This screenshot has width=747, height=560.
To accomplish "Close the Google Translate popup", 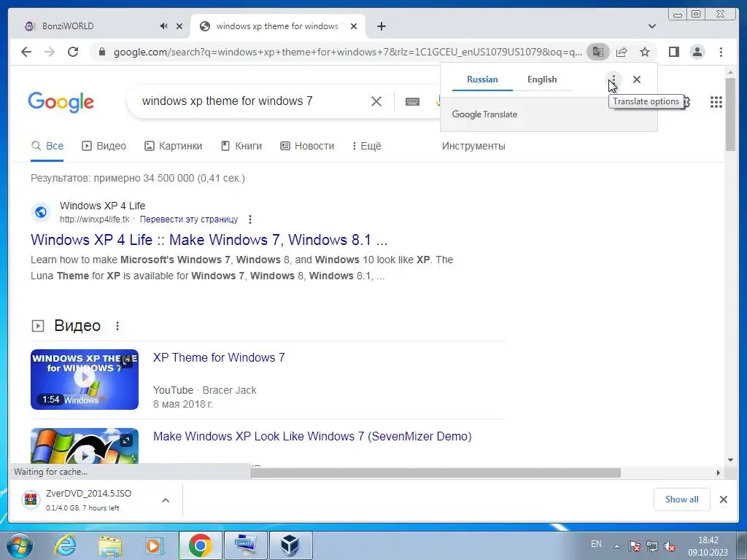I will tap(636, 79).
